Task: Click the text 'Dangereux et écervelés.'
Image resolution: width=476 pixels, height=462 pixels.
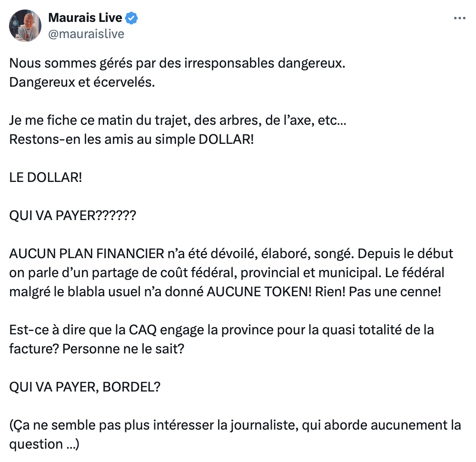Action: click(82, 82)
